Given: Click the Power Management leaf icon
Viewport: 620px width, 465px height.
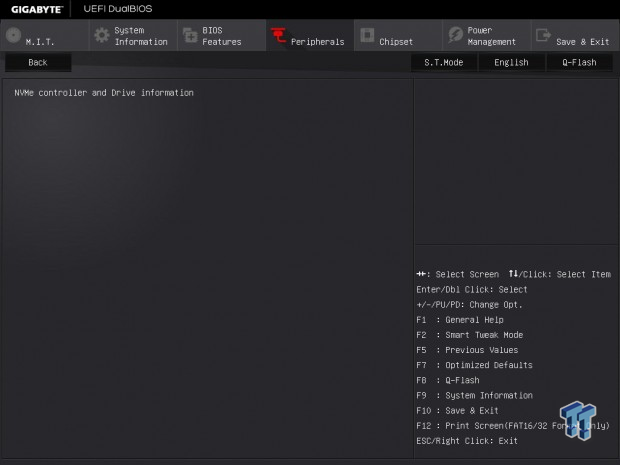Looking at the screenshot, I should pos(456,35).
